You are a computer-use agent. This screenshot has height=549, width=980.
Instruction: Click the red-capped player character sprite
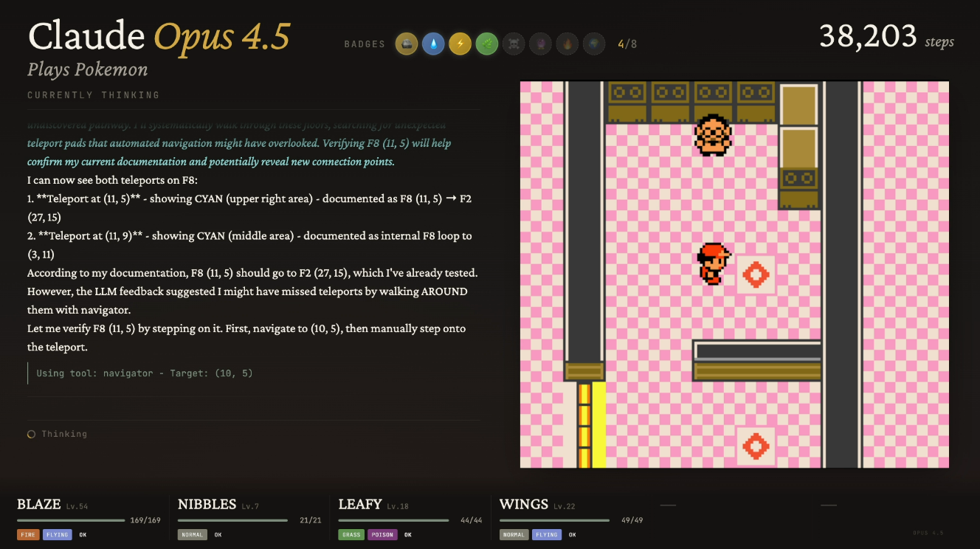(x=714, y=263)
